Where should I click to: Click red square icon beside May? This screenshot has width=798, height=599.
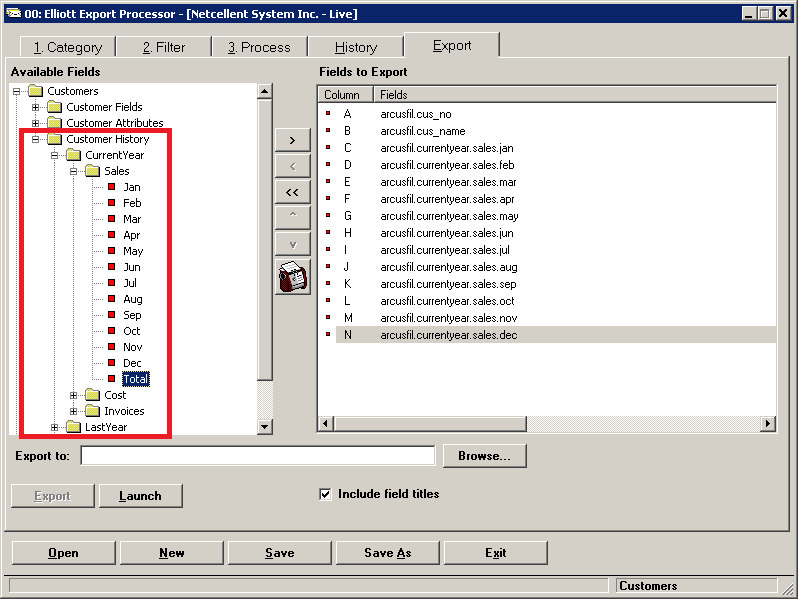111,250
